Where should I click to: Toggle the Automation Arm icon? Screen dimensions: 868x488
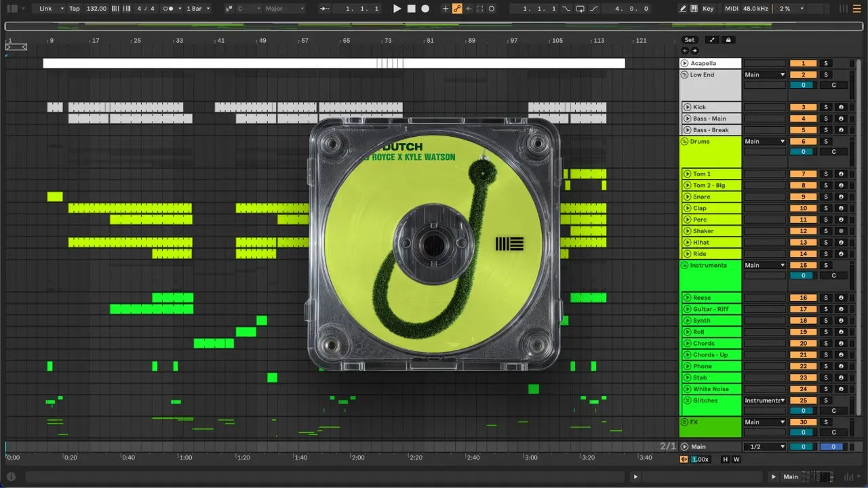[457, 9]
